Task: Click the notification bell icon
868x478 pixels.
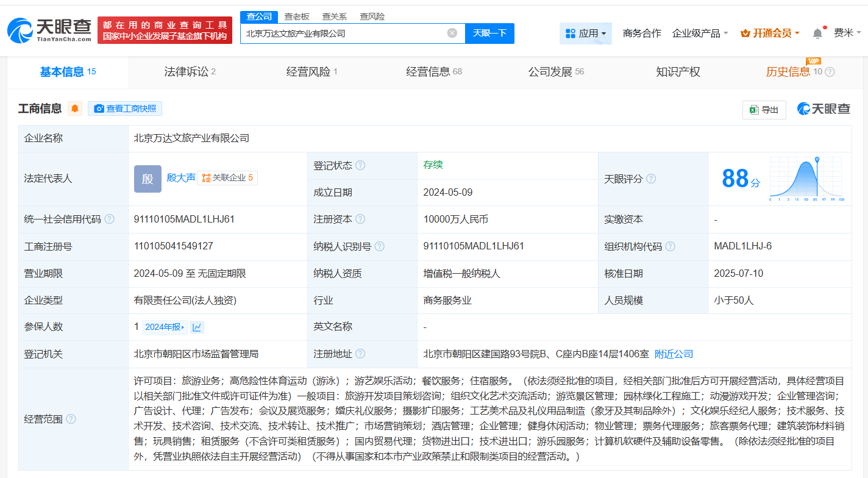Action: (x=817, y=34)
